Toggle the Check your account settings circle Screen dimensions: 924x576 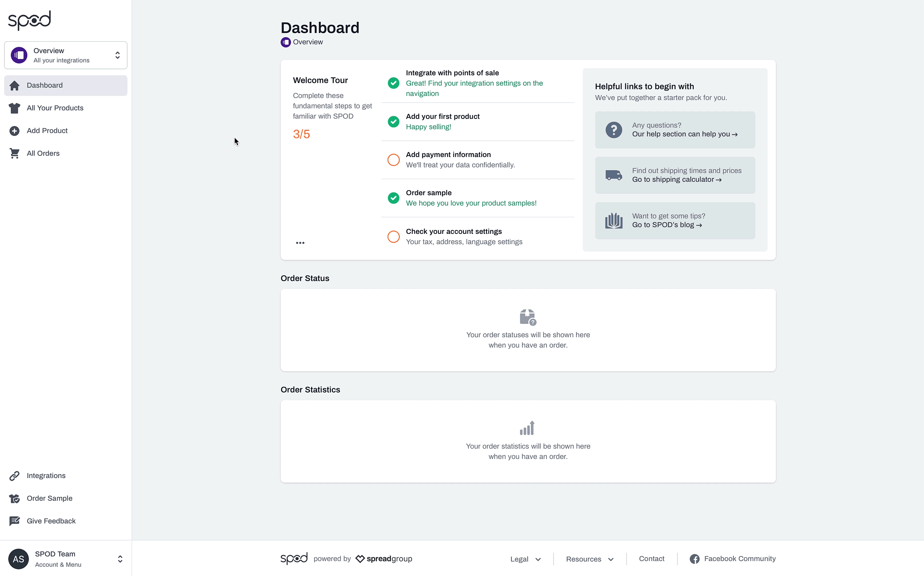point(393,236)
